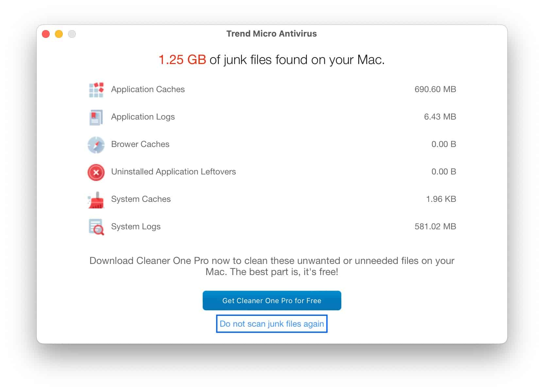Click the Application Caches grid icon
Image resolution: width=544 pixels, height=392 pixels.
click(x=96, y=90)
